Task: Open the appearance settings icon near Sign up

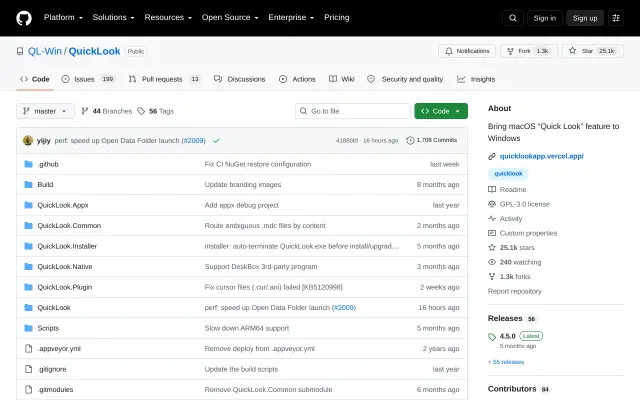Action: 616,18
